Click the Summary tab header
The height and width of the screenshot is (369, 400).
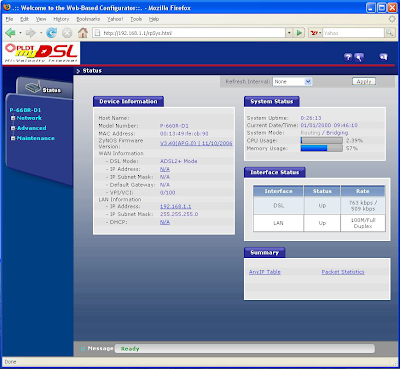[264, 252]
